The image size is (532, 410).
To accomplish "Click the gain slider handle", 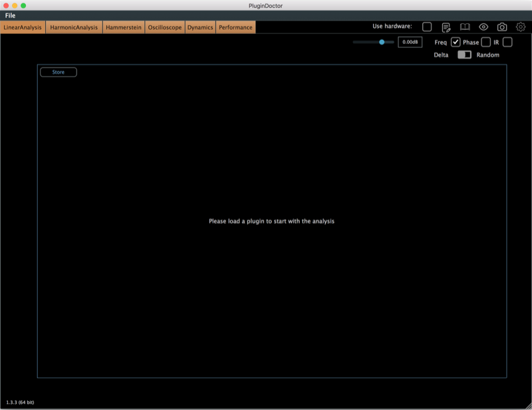I will pos(382,42).
